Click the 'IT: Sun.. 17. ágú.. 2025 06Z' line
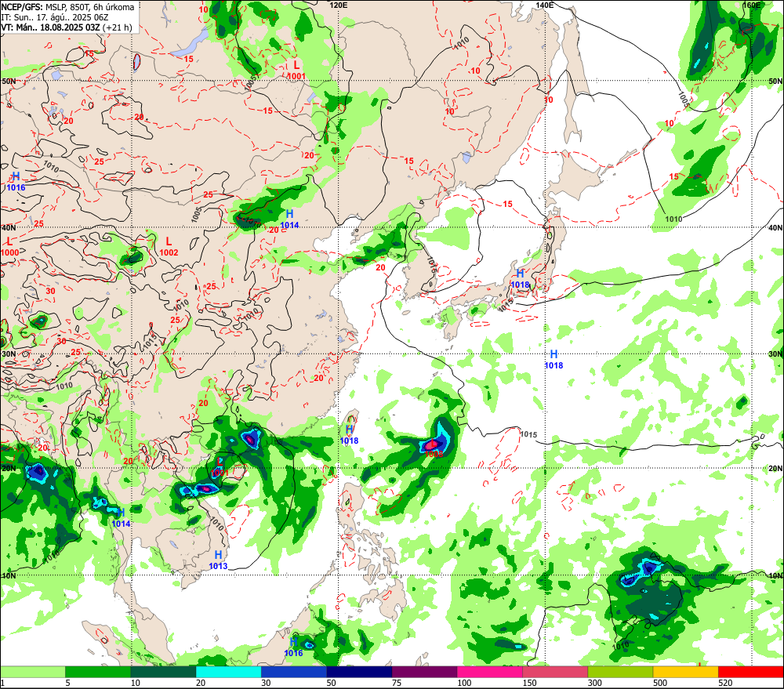Screen dimensions: 784x689 (x=55, y=17)
